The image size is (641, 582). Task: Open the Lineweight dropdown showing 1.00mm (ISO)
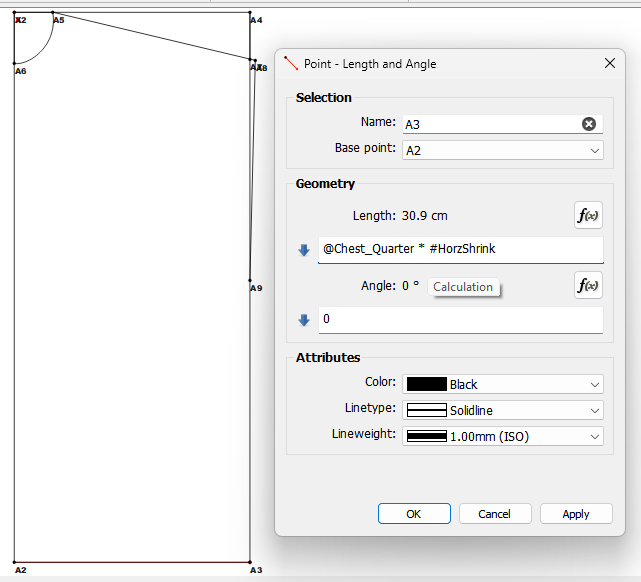tap(502, 436)
